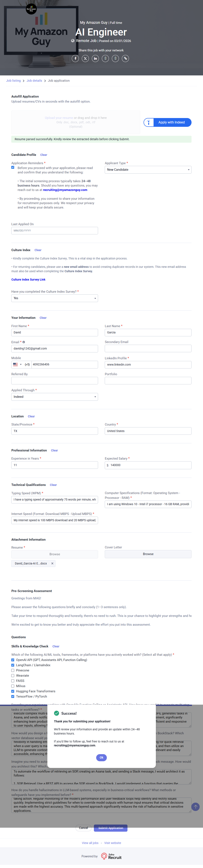203x868 pixels.
Task: Click the Email info tooltip icon
Action: 24,342
